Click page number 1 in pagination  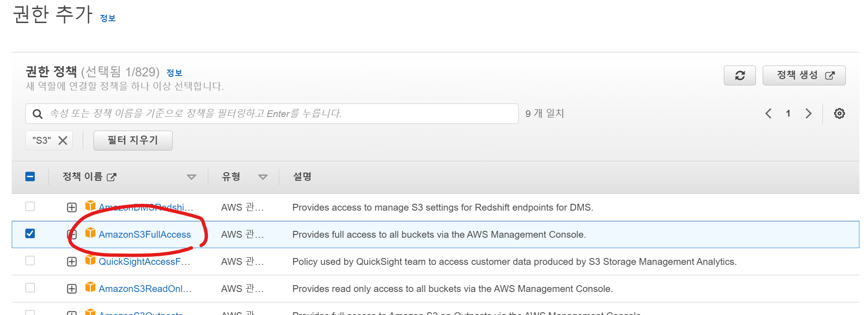788,113
